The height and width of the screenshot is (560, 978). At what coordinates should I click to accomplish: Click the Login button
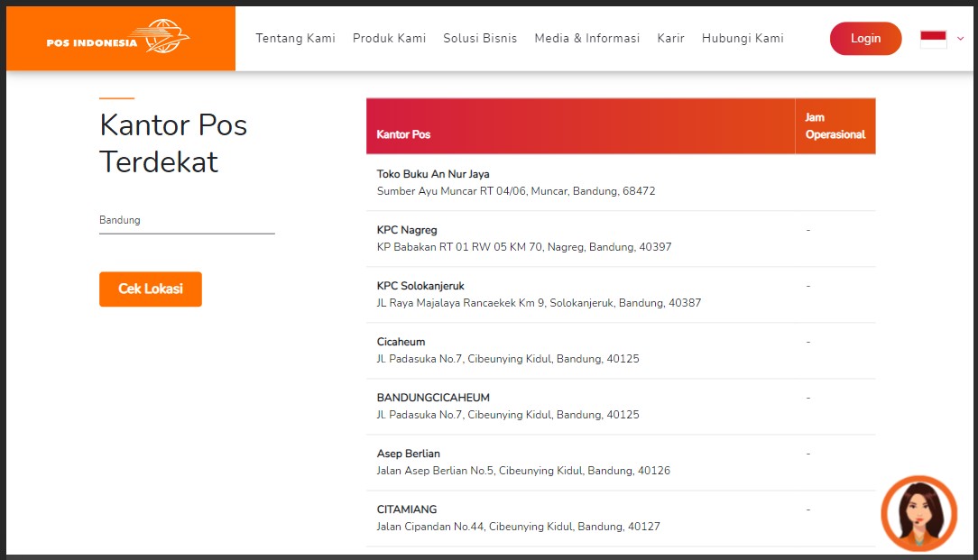866,39
